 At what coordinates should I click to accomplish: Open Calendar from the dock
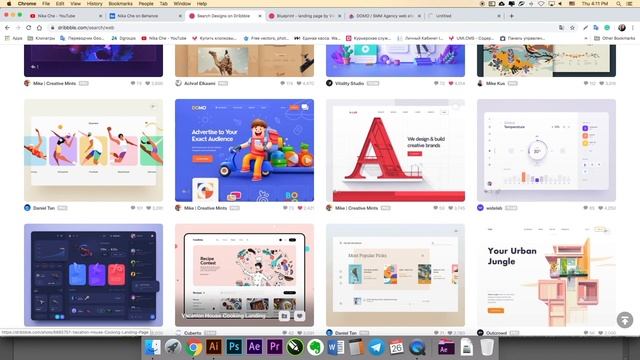(396, 347)
